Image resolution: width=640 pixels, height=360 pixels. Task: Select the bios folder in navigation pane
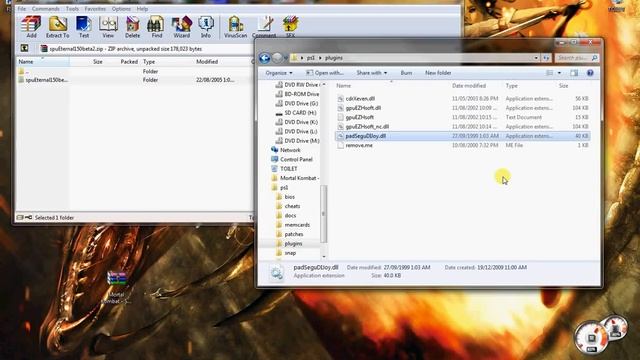click(x=285, y=197)
